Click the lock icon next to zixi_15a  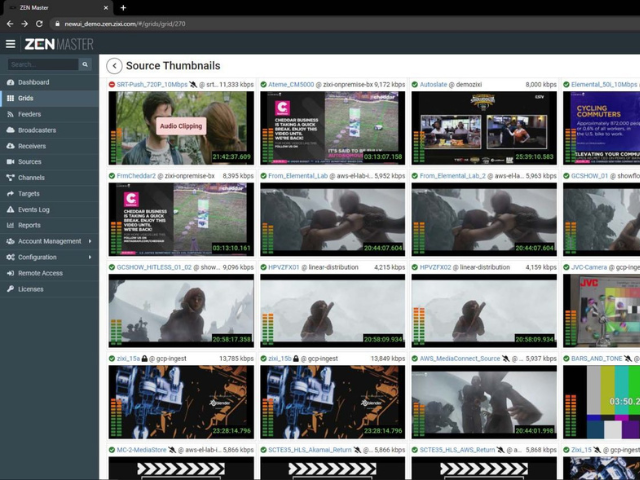tap(144, 359)
